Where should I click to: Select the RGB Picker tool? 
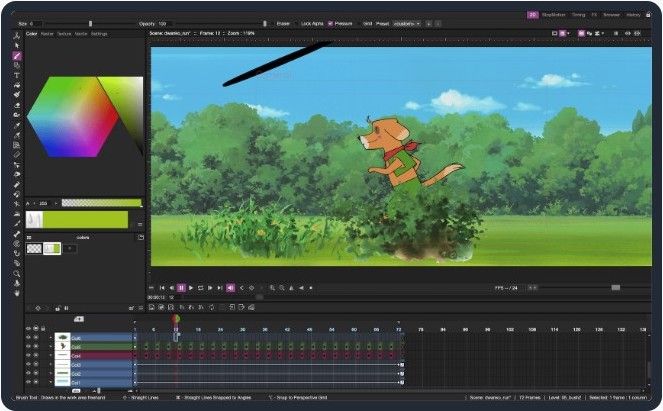pyautogui.click(x=16, y=135)
